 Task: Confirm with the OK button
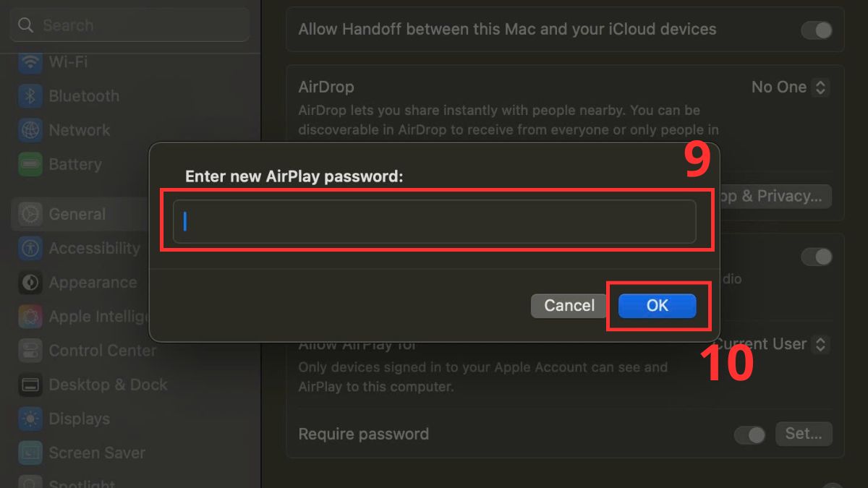657,306
